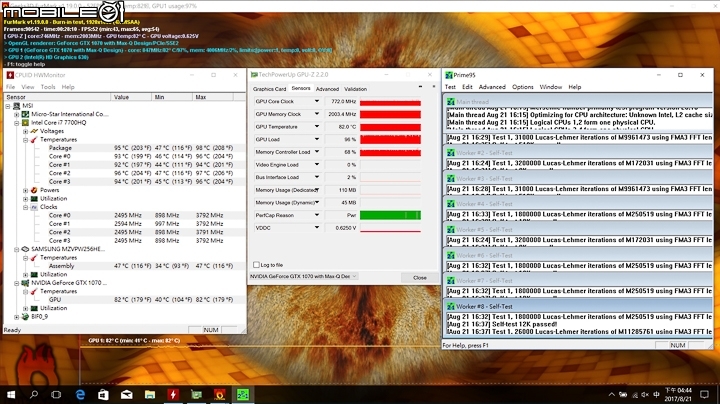Open Prime95 Advanced menu
Image resolution: width=720 pixels, height=404 pixels.
click(x=492, y=87)
